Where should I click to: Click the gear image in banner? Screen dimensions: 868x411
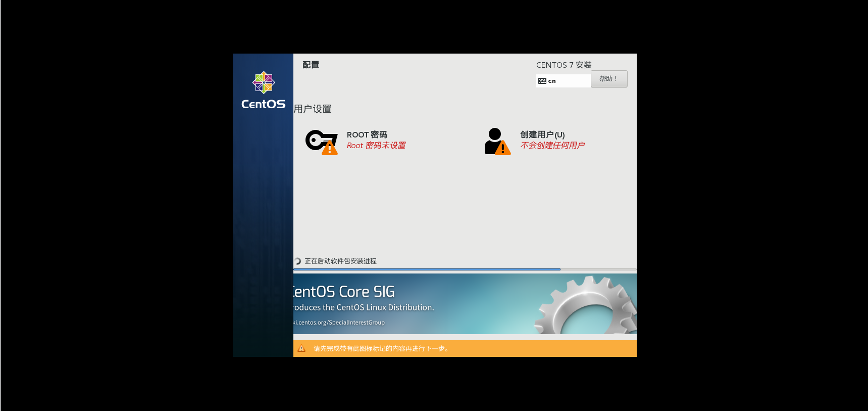[586, 304]
